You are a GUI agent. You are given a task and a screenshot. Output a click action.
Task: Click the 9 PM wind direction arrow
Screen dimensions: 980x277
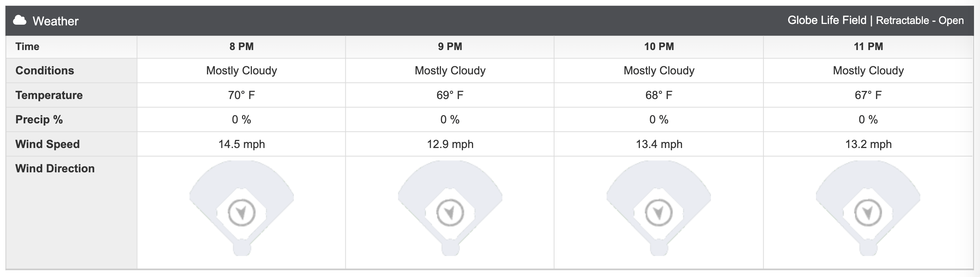(x=450, y=213)
